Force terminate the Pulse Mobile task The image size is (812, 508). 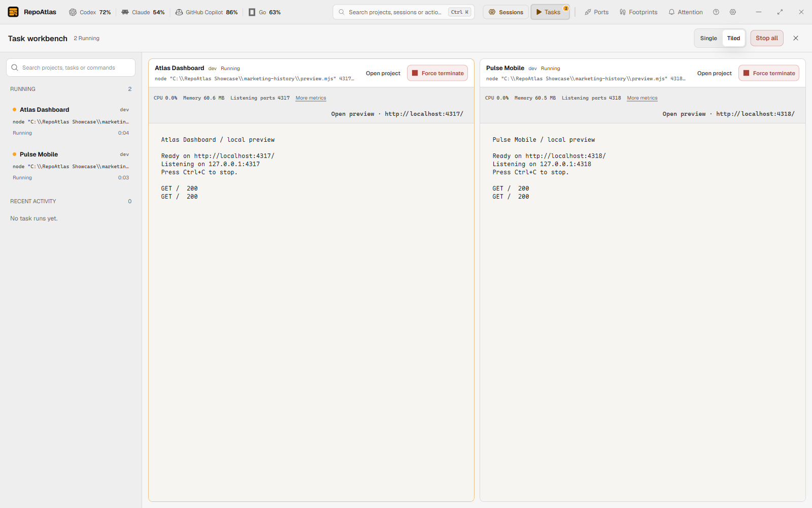[x=769, y=73]
